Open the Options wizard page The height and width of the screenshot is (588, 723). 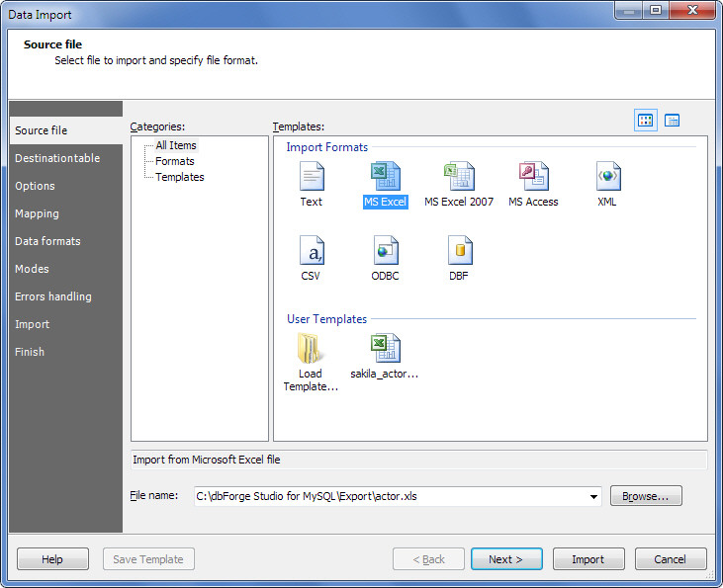pos(66,186)
